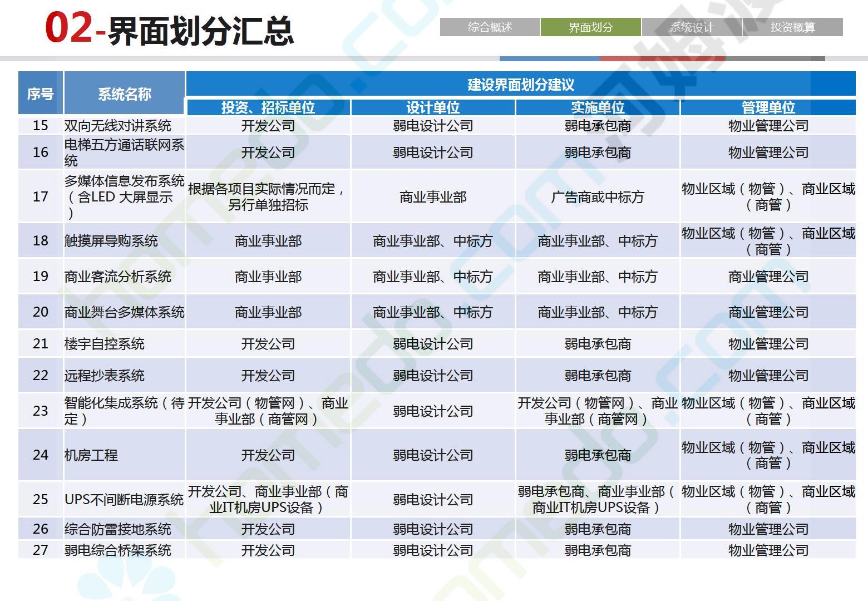This screenshot has width=868, height=601.
Task: Click the slide title 界面划分汇总
Action: pos(200,31)
